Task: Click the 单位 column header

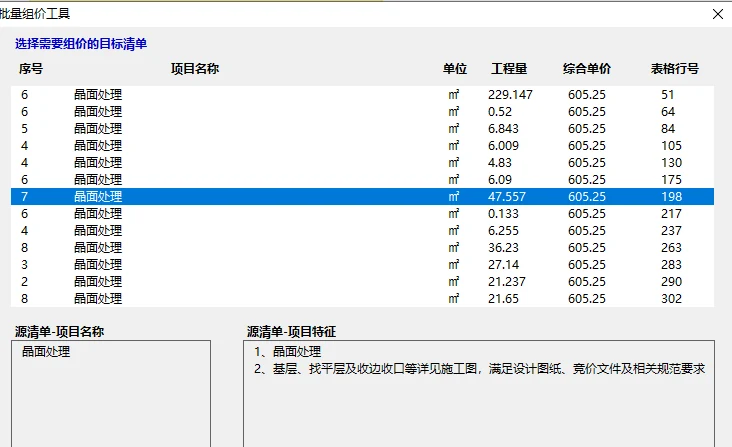Action: [455, 69]
